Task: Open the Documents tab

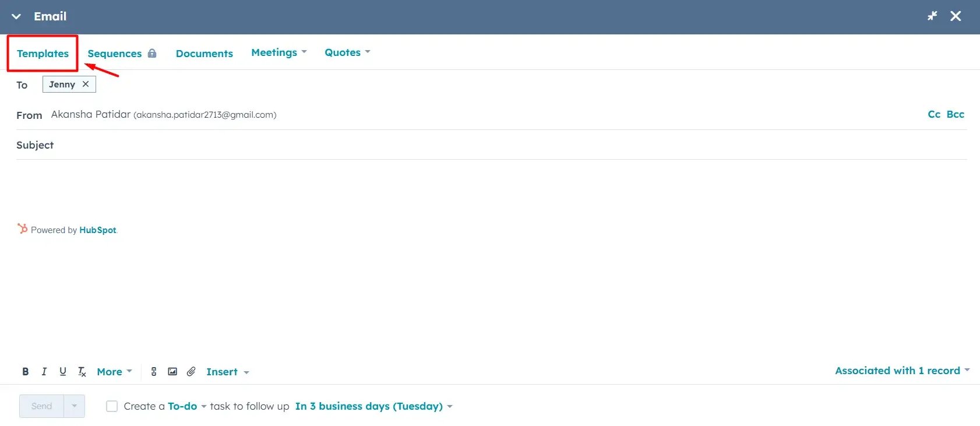Action: [x=205, y=54]
